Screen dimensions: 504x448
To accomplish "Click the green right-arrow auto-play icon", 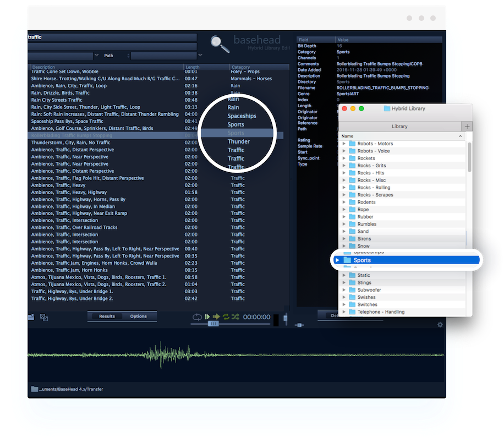I will coord(216,317).
